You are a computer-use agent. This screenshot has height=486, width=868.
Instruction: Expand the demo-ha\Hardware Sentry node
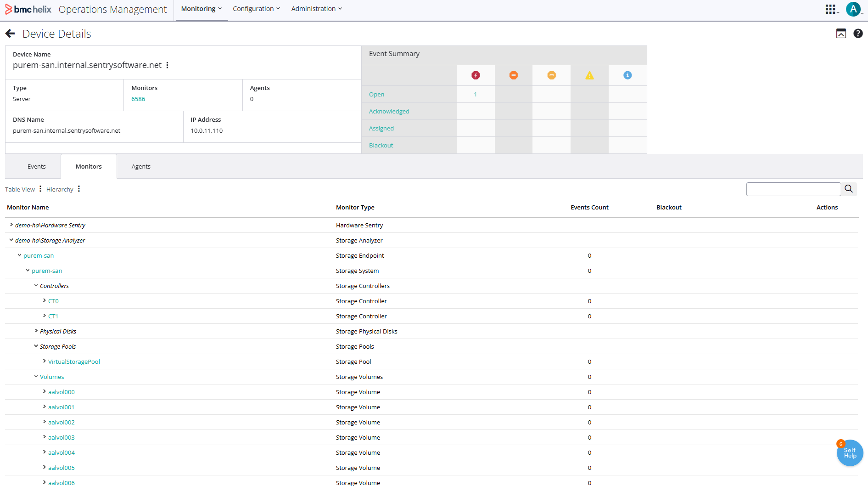(11, 225)
